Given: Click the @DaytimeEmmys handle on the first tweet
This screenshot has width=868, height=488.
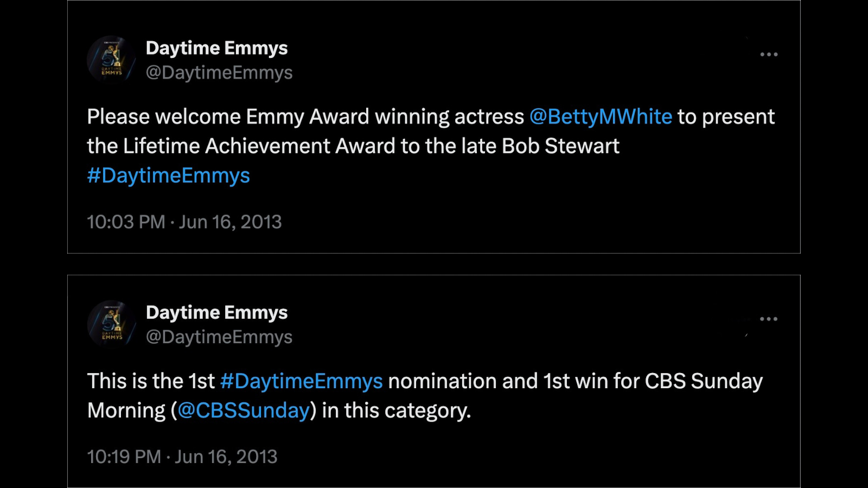Looking at the screenshot, I should click(219, 73).
